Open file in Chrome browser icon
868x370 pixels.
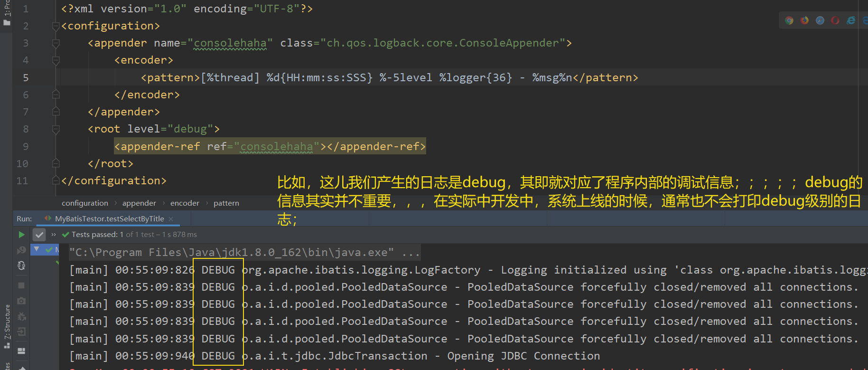tap(789, 20)
